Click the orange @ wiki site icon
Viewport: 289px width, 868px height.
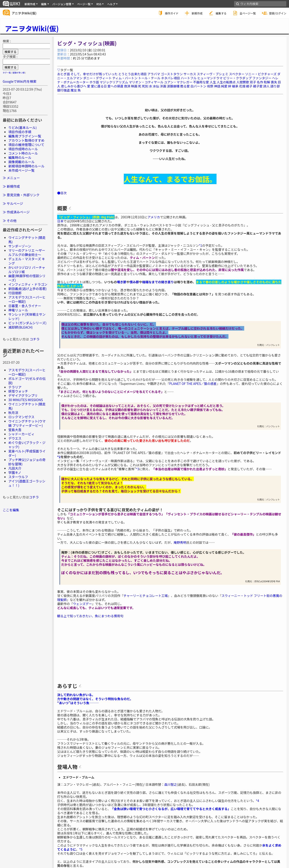pyautogui.click(x=6, y=13)
